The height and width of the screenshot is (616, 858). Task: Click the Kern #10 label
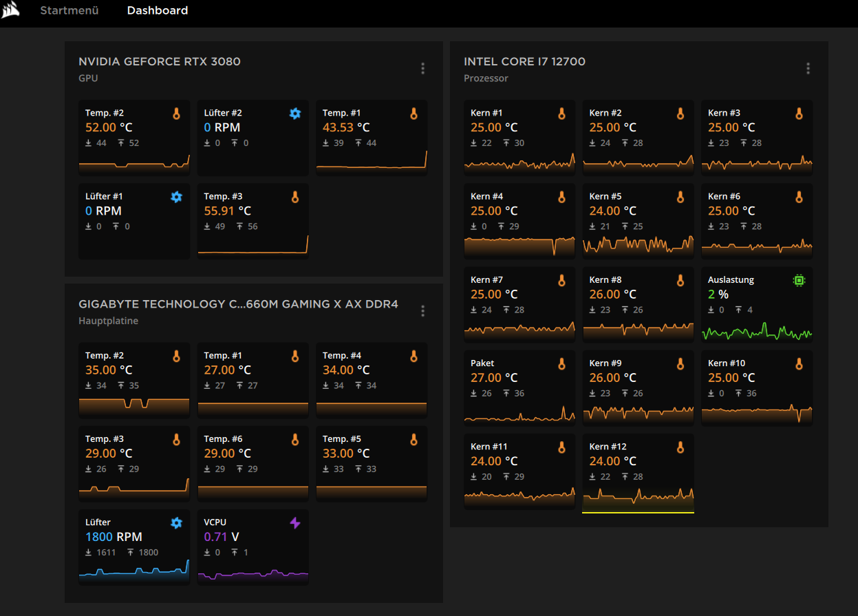coord(727,363)
